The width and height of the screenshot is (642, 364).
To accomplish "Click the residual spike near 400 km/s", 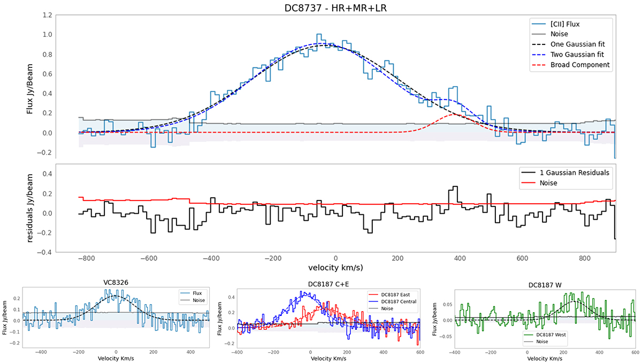I will 455,187.
